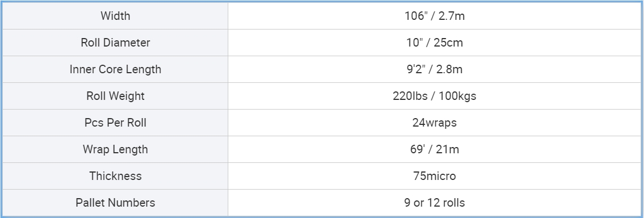Select the 9 or 12 rolls value

tap(434, 203)
